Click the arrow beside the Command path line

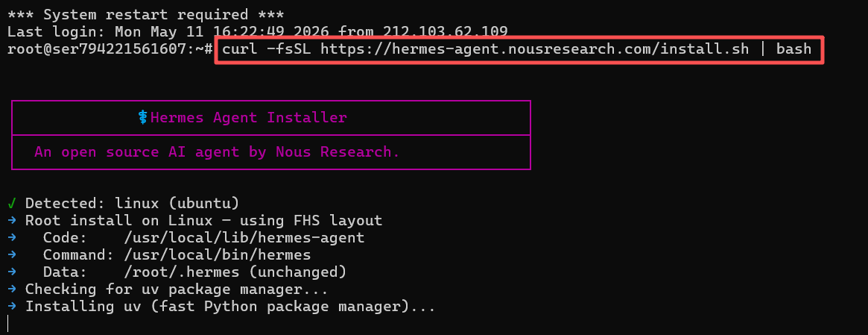click(x=12, y=254)
